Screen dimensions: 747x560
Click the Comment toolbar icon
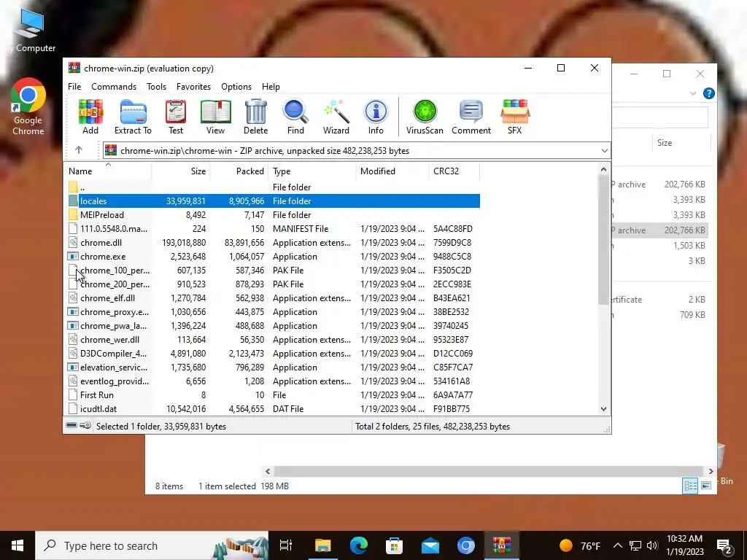(x=471, y=117)
